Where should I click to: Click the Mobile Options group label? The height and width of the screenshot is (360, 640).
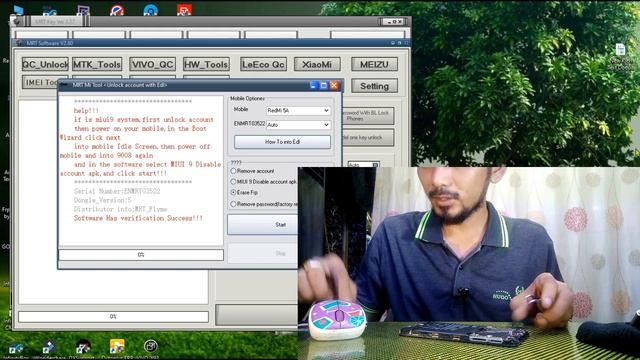coord(247,98)
